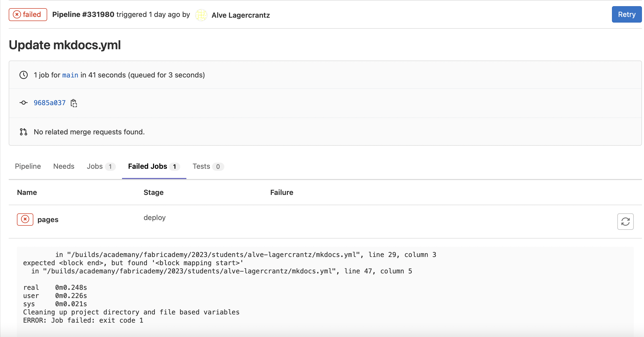The width and height of the screenshot is (644, 337).
Task: Open Alve Lagercrantz user avatar
Action: pos(201,15)
